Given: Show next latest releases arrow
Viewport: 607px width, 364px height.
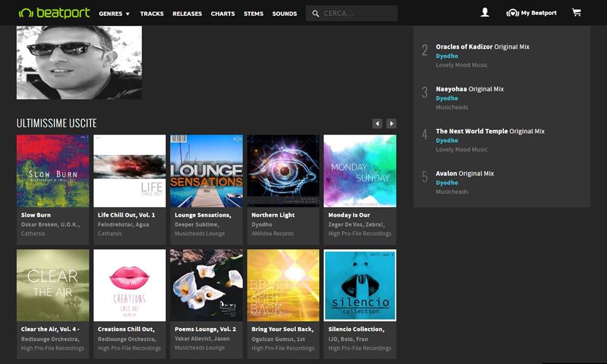Looking at the screenshot, I should tap(391, 123).
